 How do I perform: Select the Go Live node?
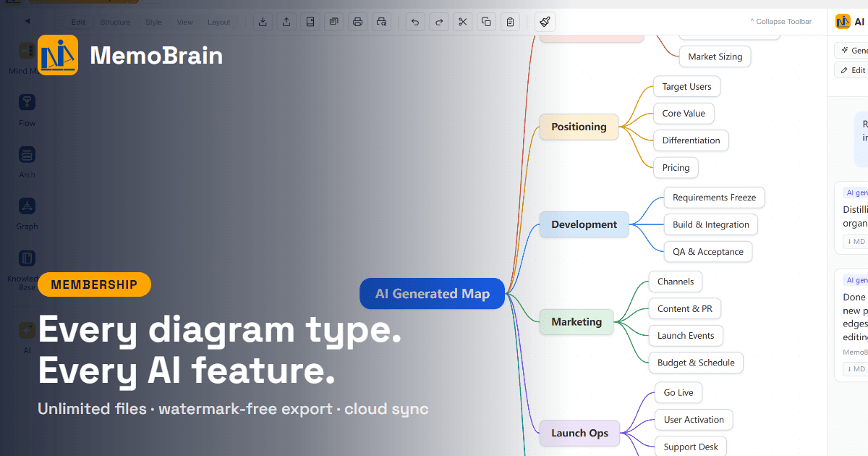coord(678,393)
